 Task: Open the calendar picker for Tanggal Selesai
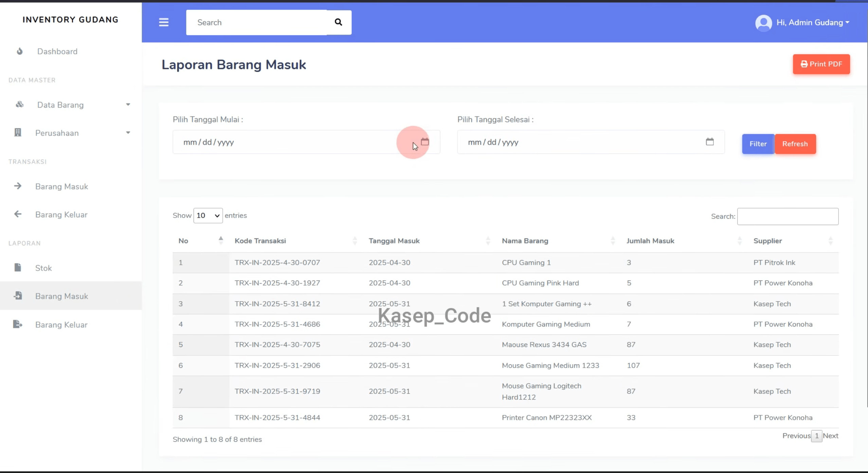click(x=710, y=142)
